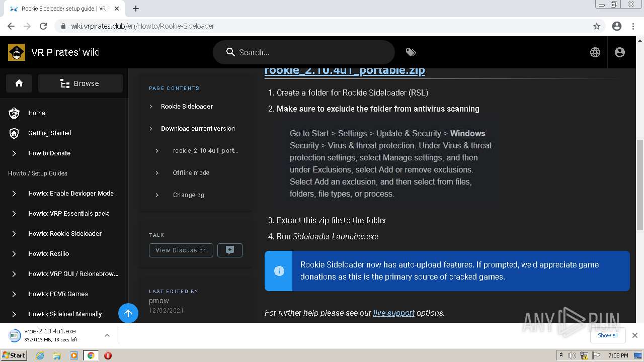Click the scroll-to-top arrow button
The height and width of the screenshot is (362, 644).
[x=128, y=313]
